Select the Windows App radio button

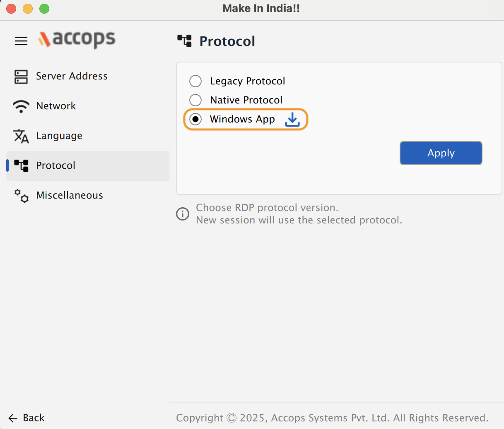point(195,119)
